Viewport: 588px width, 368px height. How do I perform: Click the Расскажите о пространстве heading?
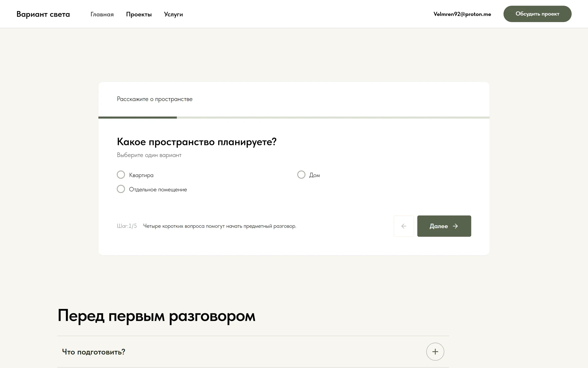click(x=155, y=99)
